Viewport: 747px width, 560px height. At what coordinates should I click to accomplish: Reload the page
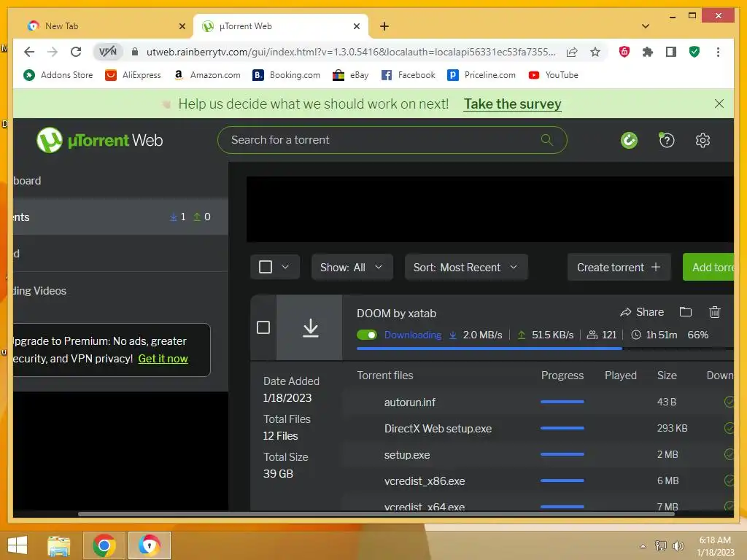(x=76, y=52)
